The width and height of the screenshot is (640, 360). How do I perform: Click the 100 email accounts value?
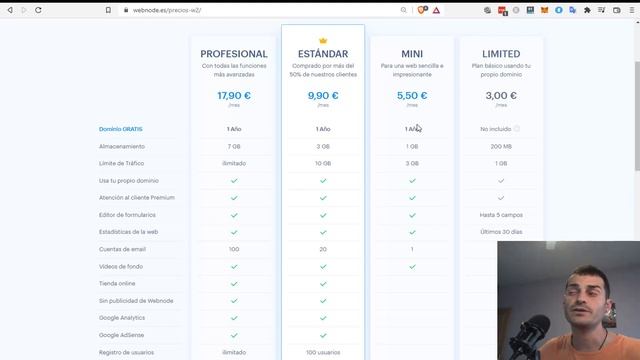[x=234, y=249]
